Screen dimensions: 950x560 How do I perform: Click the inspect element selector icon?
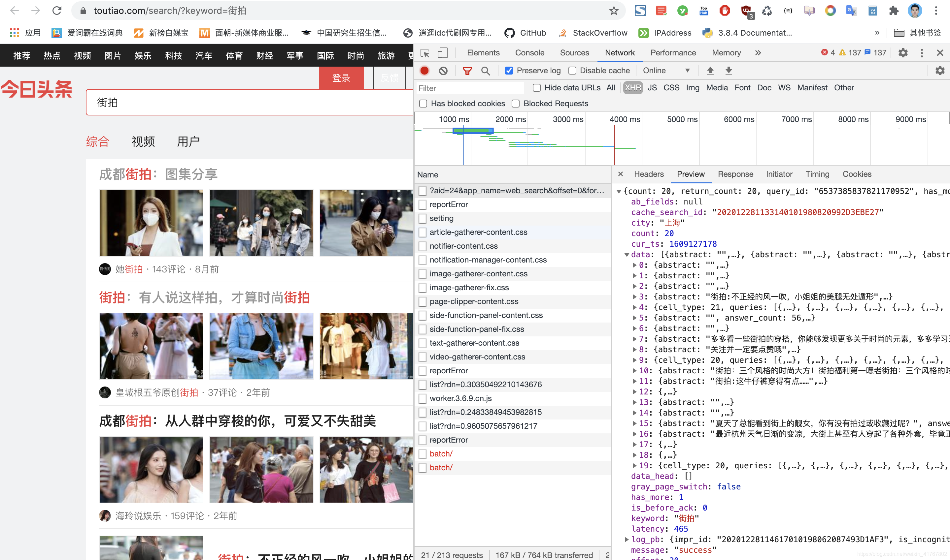pyautogui.click(x=425, y=53)
